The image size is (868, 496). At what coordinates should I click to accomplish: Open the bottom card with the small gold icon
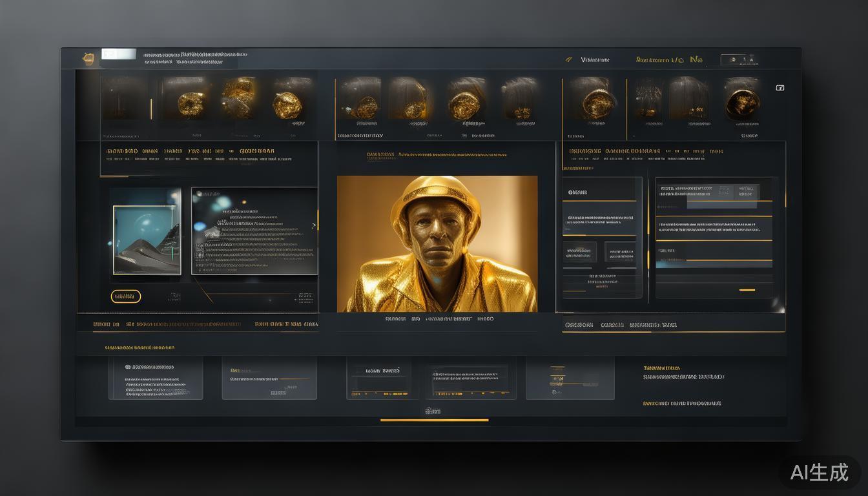point(570,378)
